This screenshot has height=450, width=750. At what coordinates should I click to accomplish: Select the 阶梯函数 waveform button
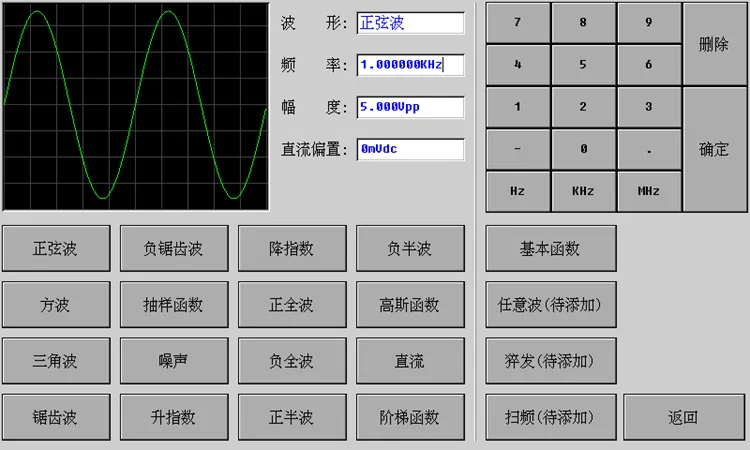coord(410,417)
